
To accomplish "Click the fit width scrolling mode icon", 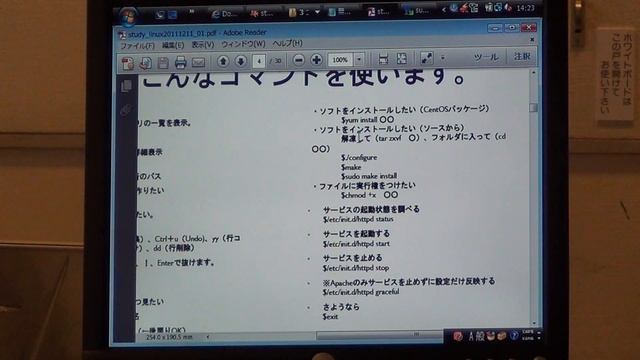I will click(x=383, y=59).
